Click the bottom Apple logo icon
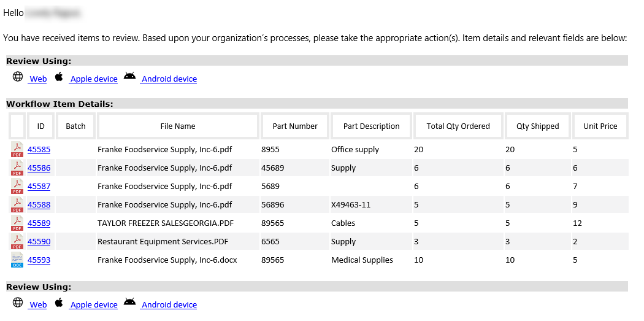Image resolution: width=644 pixels, height=321 pixels. pos(59,303)
